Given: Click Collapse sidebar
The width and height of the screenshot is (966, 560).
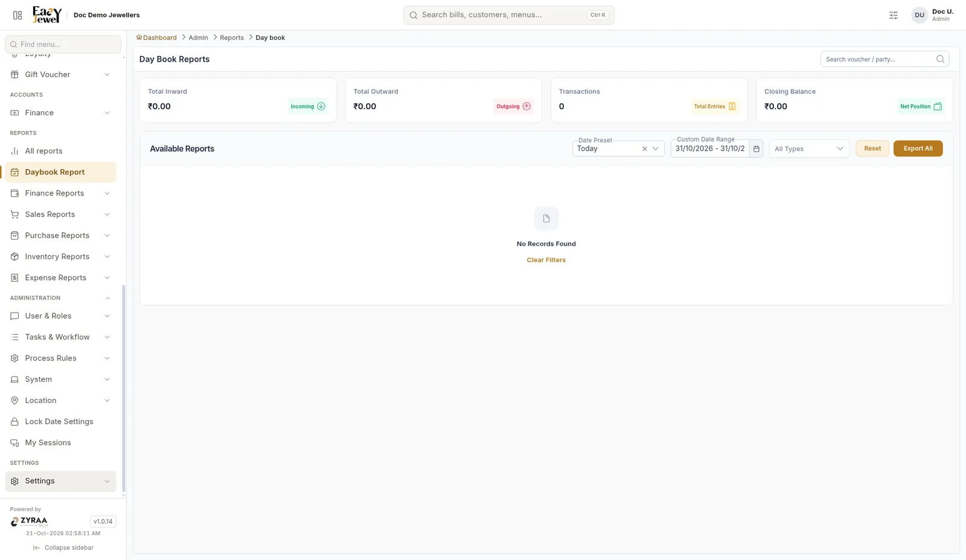Looking at the screenshot, I should 63,548.
